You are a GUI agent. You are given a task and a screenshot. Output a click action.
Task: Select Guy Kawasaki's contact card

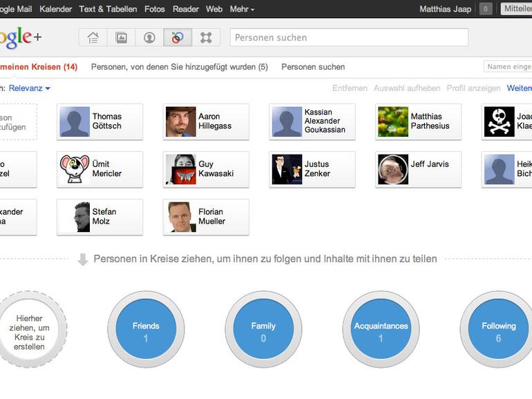[x=206, y=170]
